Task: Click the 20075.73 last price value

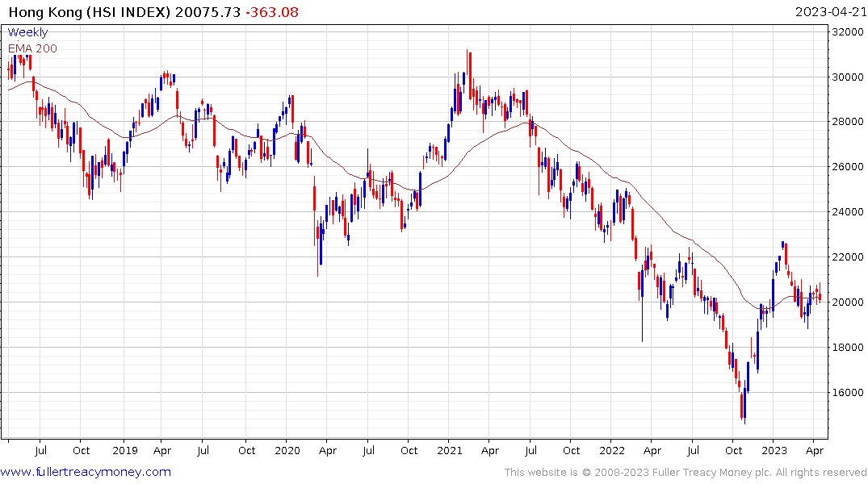Action: tap(208, 12)
